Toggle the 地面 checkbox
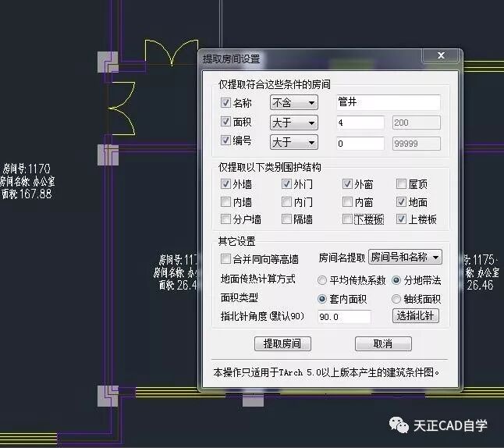Screen dimensions: 504x448 point(401,202)
